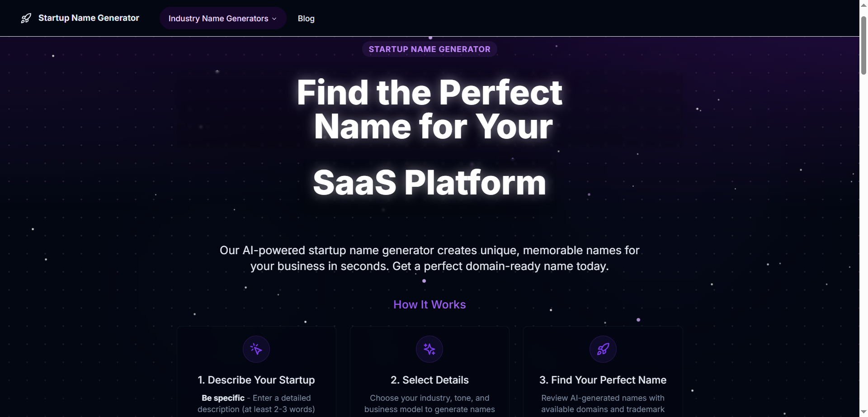The height and width of the screenshot is (417, 868).
Task: Click the STARTUP NAME GENERATOR badge
Action: pyautogui.click(x=429, y=49)
